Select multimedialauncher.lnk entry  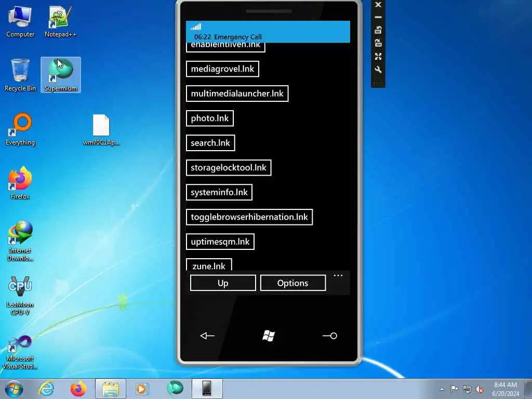click(x=237, y=94)
